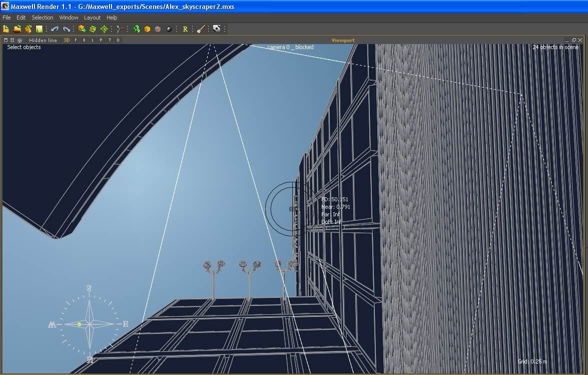Click the orange cube object icon

pos(147,29)
